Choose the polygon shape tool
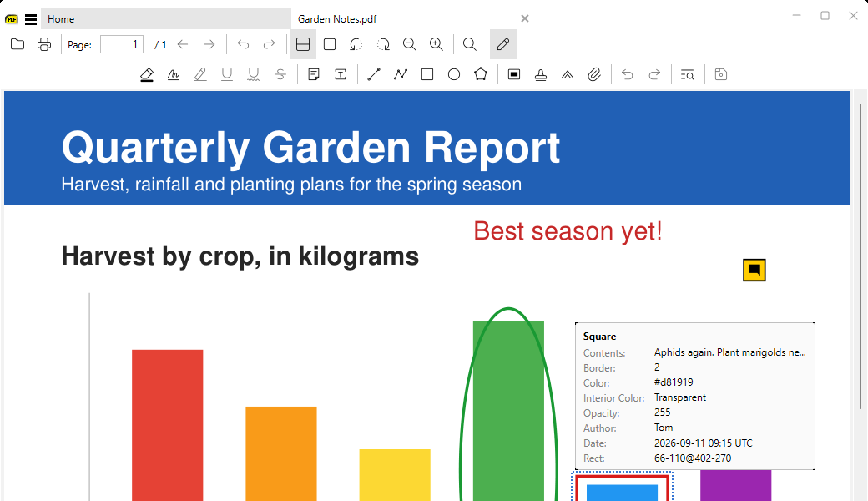Screen dimensions: 868x501 click(x=481, y=74)
